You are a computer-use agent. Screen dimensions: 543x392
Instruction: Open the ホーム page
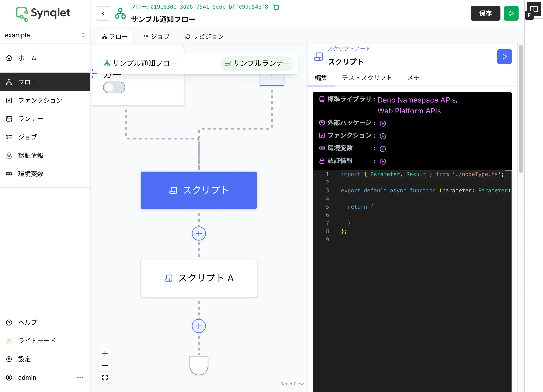pos(45,58)
